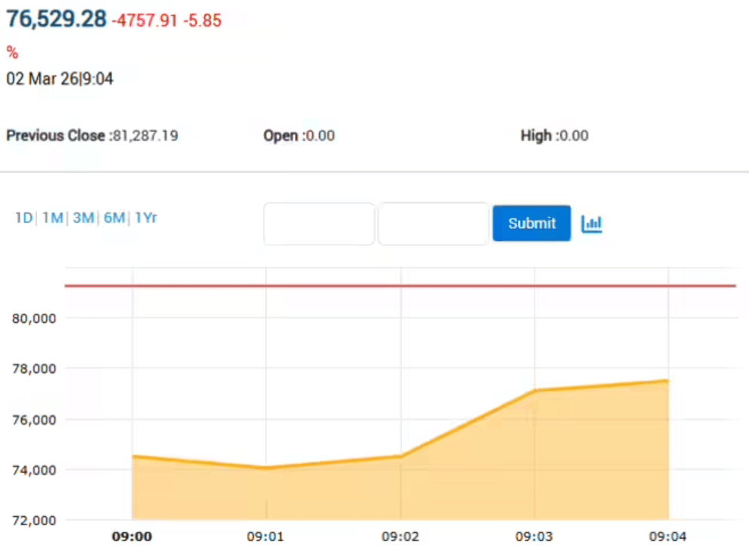749x560 pixels.
Task: Switch to the 1M chart range
Action: point(52,218)
